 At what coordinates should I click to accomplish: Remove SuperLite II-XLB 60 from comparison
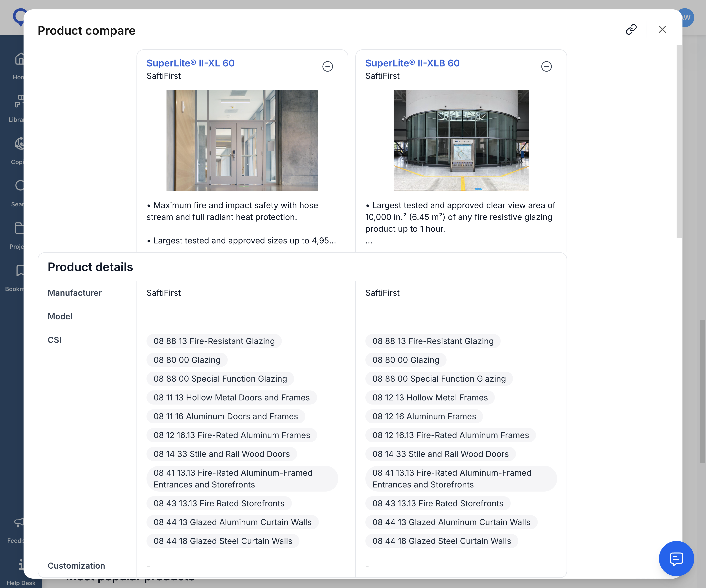tap(546, 66)
